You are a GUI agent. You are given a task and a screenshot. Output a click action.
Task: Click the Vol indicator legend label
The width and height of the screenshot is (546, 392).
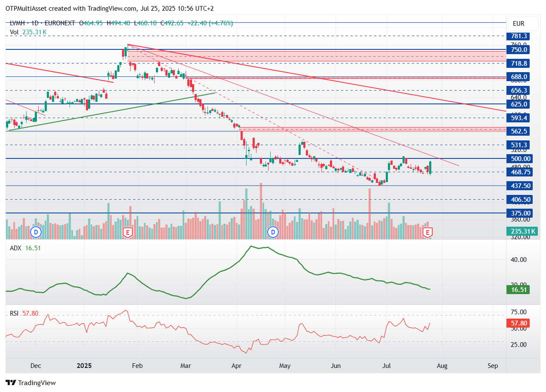[x=15, y=32]
